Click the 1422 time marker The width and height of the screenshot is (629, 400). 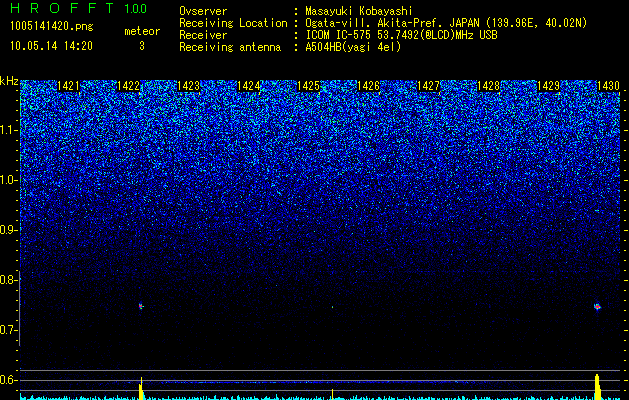point(128,86)
